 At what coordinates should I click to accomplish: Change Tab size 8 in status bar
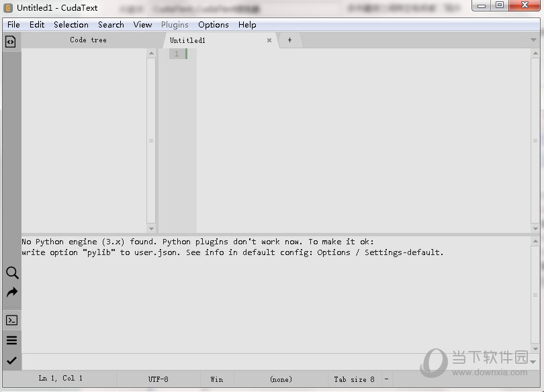coord(354,379)
